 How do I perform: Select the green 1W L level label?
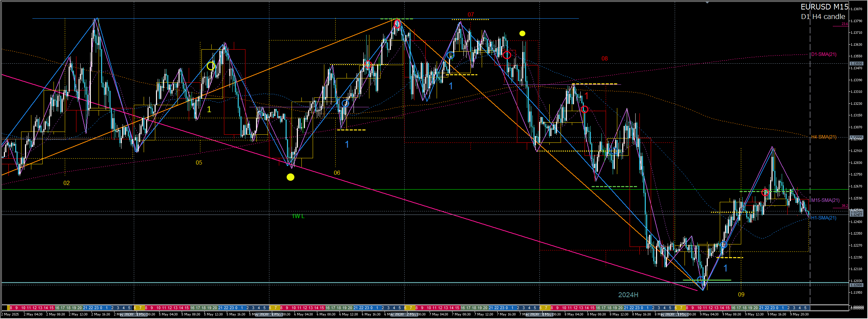point(298,216)
